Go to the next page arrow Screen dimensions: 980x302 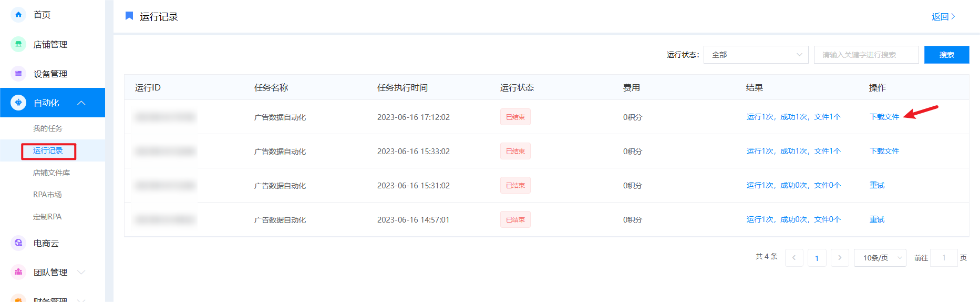(840, 258)
